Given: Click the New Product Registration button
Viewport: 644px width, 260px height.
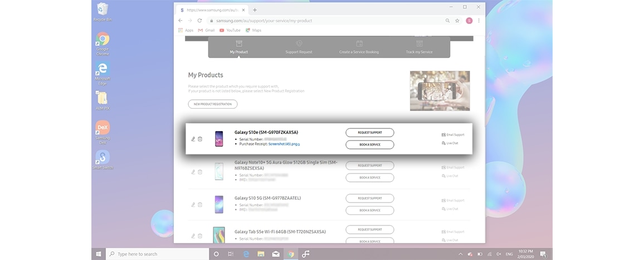Looking at the screenshot, I should pos(213,104).
